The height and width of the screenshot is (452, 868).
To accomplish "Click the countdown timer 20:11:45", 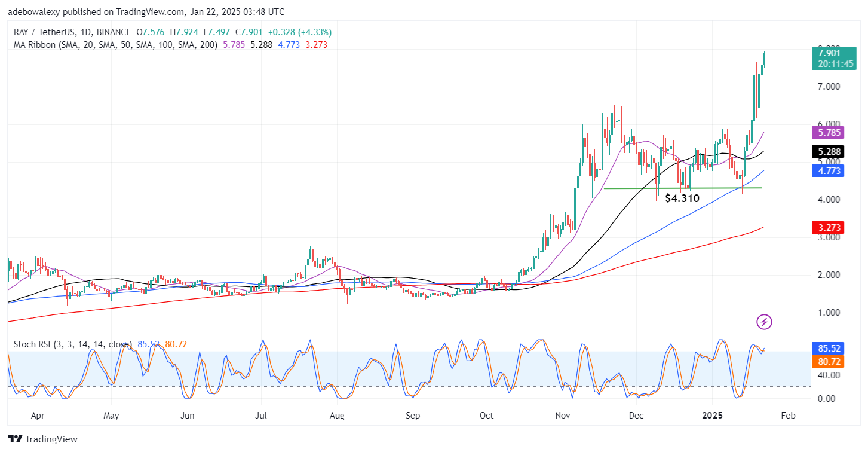I will click(836, 64).
